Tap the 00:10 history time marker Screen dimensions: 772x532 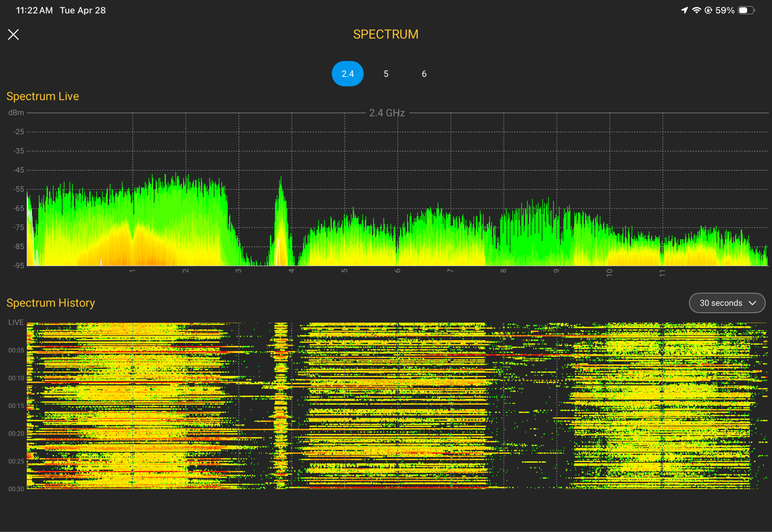[16, 378]
